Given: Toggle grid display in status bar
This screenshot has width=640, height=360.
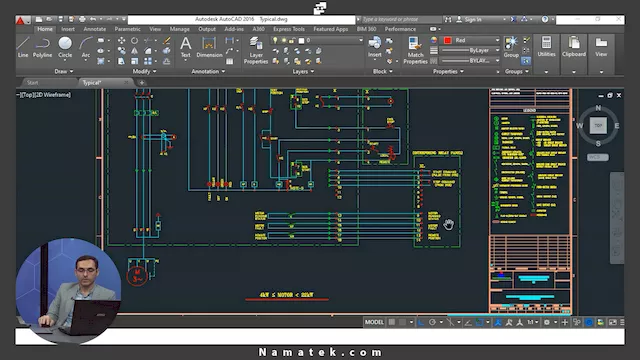Looking at the screenshot, I should (x=392, y=322).
